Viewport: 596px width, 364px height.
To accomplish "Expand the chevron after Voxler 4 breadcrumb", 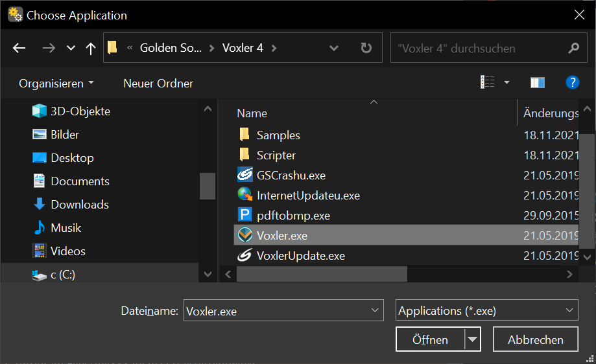I will [x=274, y=48].
